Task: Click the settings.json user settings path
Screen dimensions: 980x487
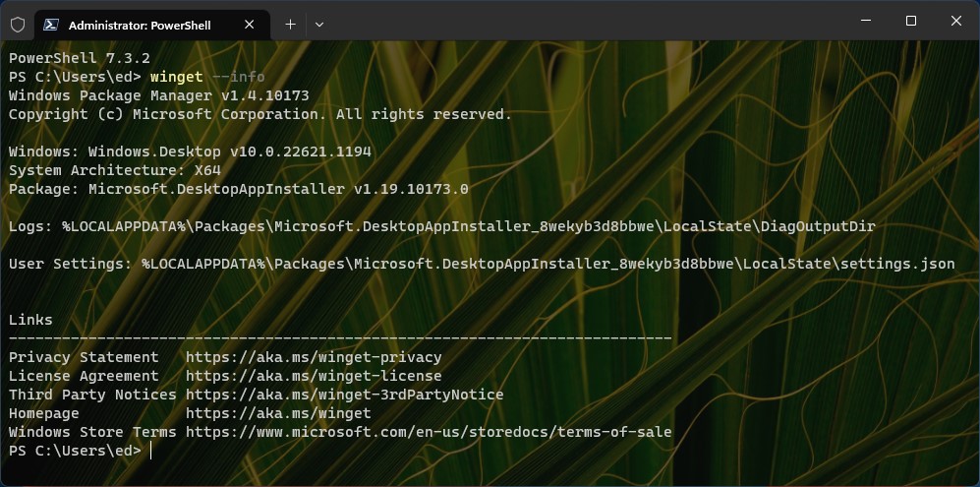Action: pos(548,264)
